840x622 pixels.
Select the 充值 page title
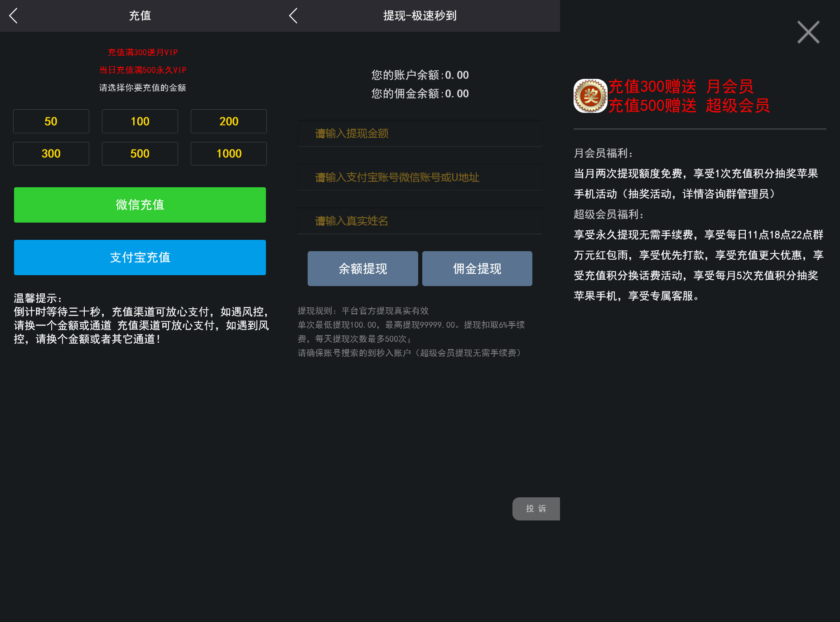(140, 15)
